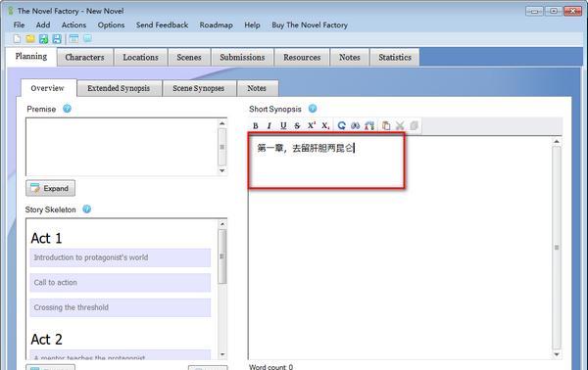Open the Actions menu
This screenshot has width=588, height=370.
(73, 25)
